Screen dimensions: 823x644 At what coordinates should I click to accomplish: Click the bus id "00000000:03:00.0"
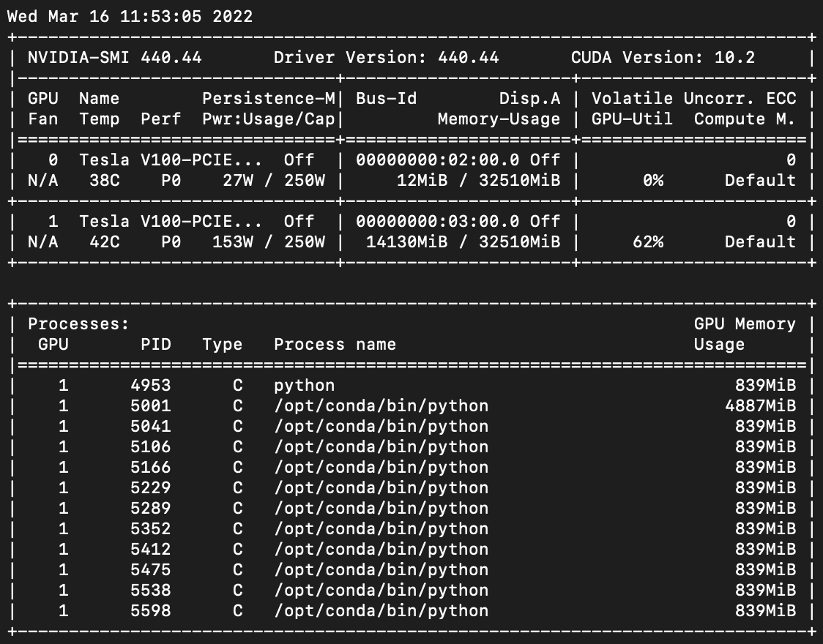(438, 221)
